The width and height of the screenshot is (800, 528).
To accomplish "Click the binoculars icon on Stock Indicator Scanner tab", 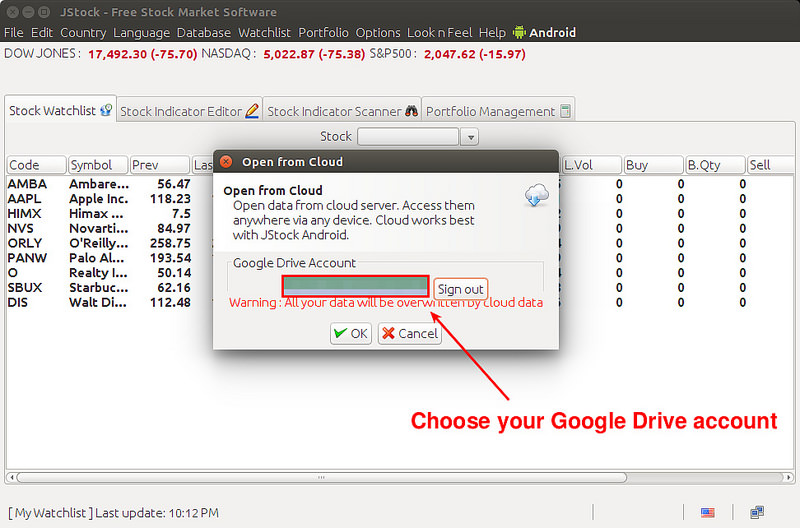I will pyautogui.click(x=410, y=111).
